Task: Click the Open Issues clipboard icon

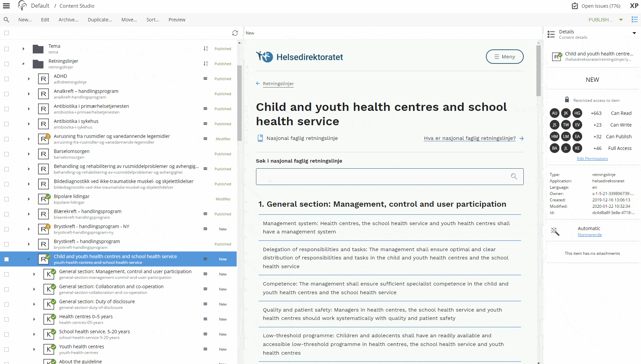Action: click(x=575, y=6)
